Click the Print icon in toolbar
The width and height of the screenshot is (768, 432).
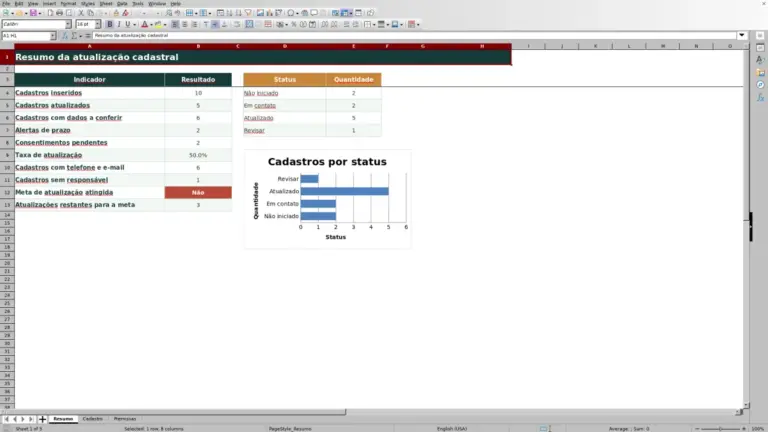(x=59, y=13)
